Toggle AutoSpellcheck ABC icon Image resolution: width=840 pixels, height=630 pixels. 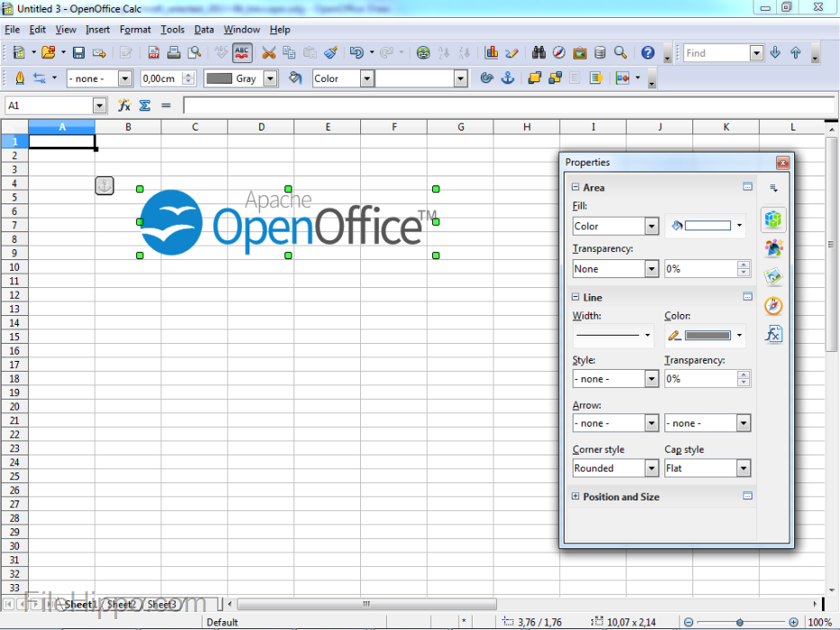point(241,52)
